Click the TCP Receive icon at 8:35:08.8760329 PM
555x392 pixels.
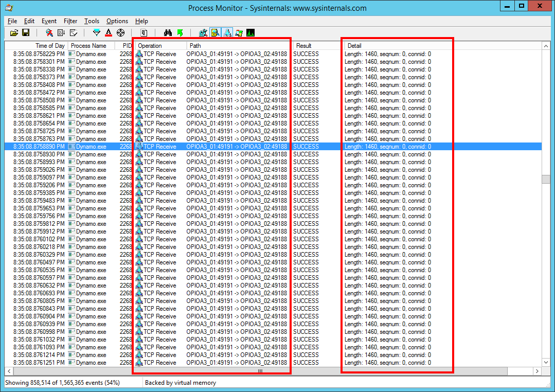[x=139, y=254]
